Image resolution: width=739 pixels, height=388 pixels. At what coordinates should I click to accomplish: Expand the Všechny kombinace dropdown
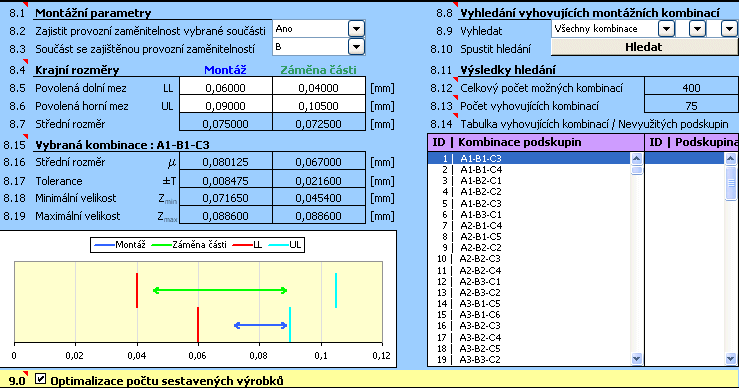(x=666, y=29)
